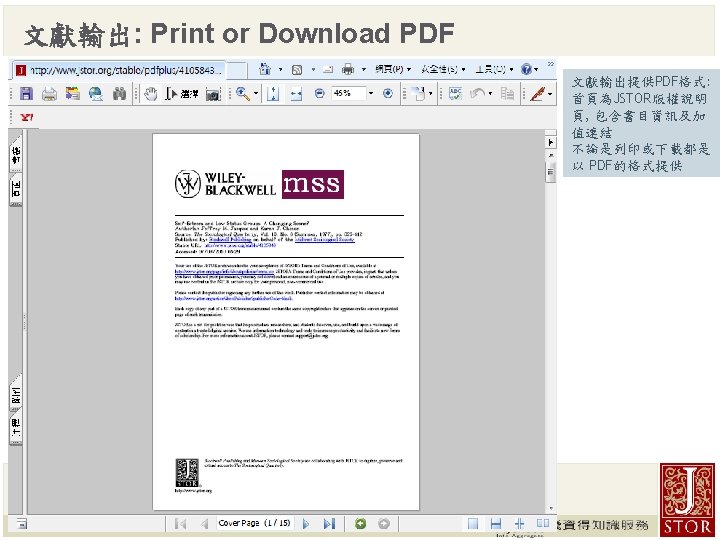Click the page thumbnail icon in status bar
This screenshot has height=540, width=720.
point(22,523)
